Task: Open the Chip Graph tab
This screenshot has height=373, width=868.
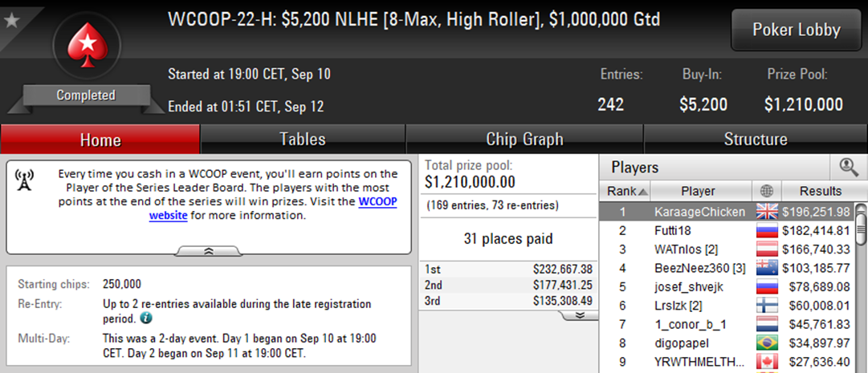Action: tap(524, 140)
